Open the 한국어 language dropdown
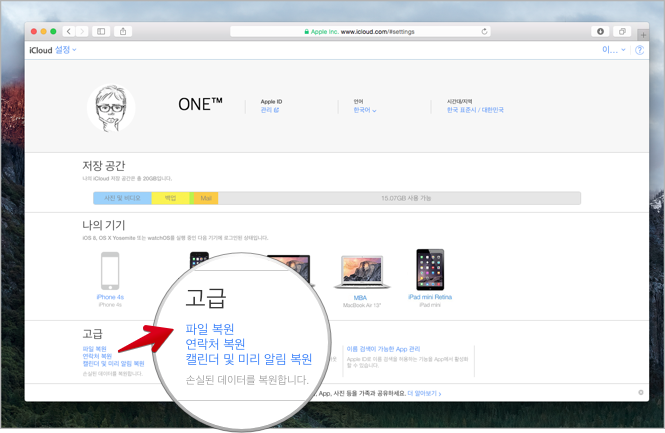Screen dimensions: 665x433 click(365, 110)
